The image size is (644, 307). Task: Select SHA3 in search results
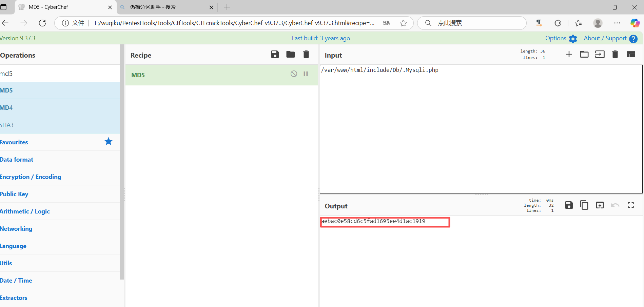[60, 125]
